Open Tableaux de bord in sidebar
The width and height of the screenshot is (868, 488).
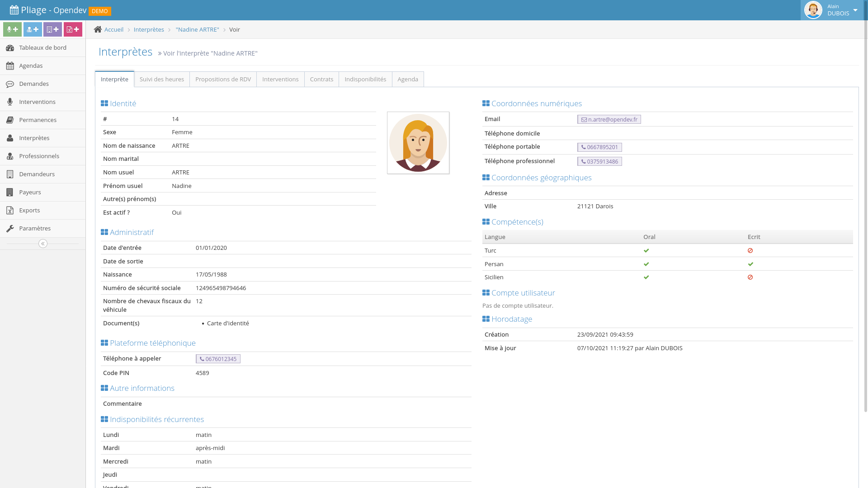click(x=42, y=48)
